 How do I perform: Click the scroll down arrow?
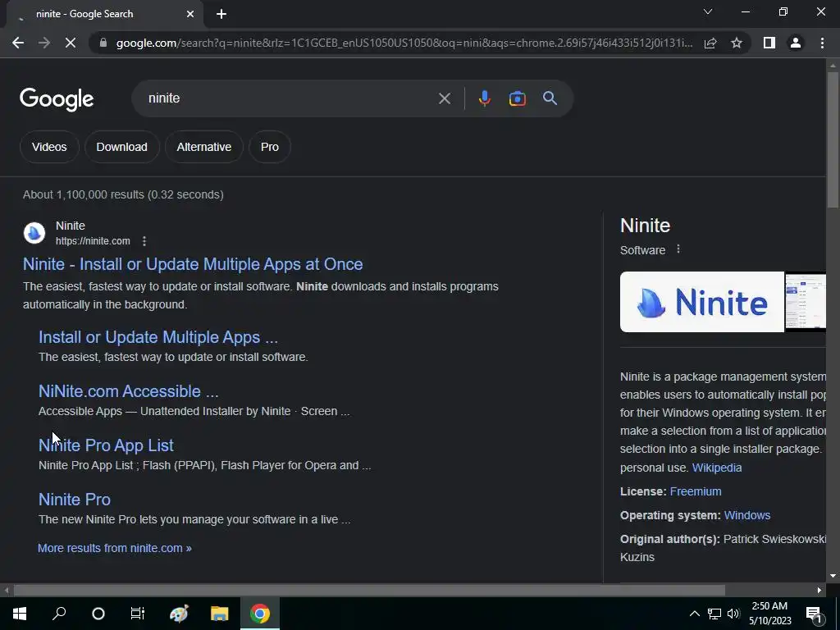tap(833, 576)
